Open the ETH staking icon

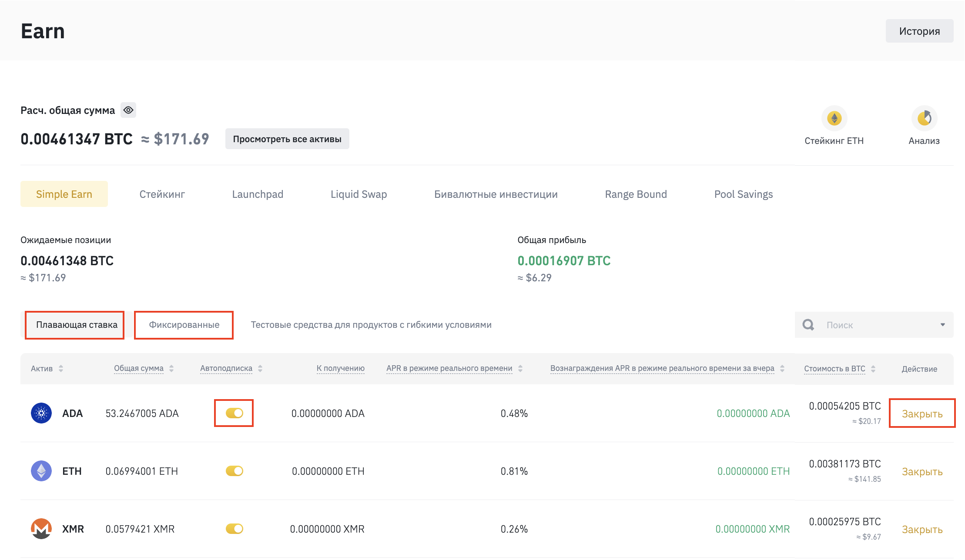834,118
